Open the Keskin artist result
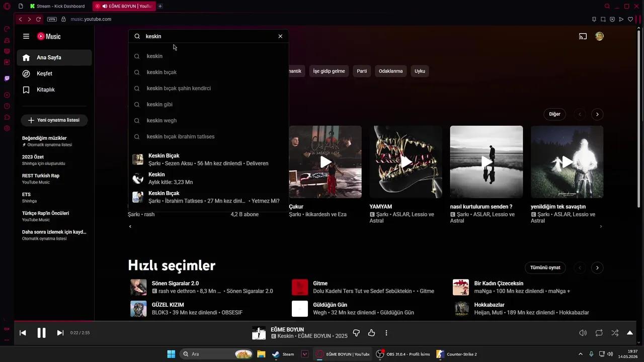 [x=208, y=178]
